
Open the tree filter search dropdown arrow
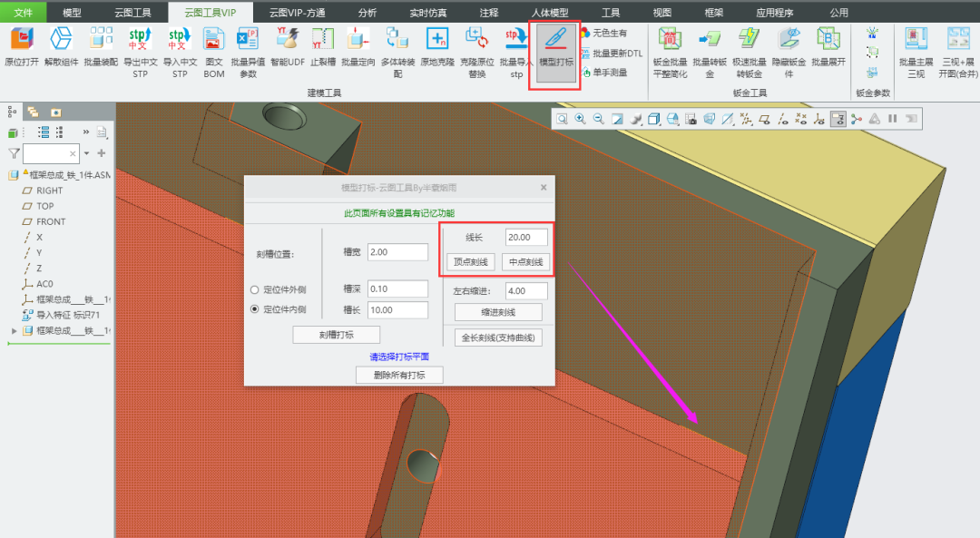click(x=86, y=153)
